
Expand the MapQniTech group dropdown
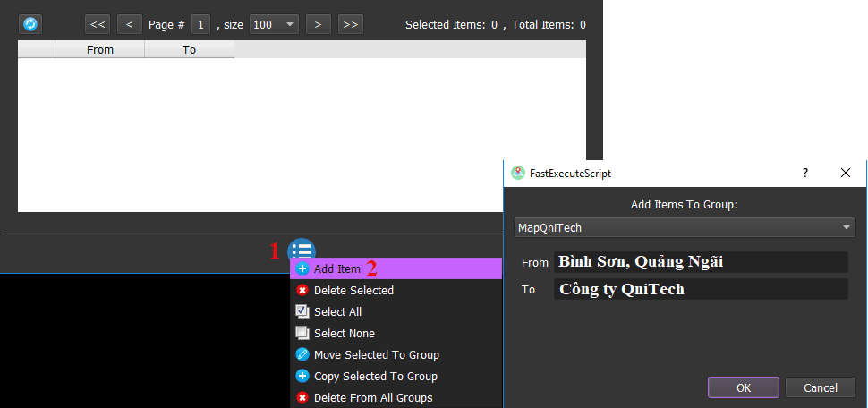pyautogui.click(x=685, y=228)
